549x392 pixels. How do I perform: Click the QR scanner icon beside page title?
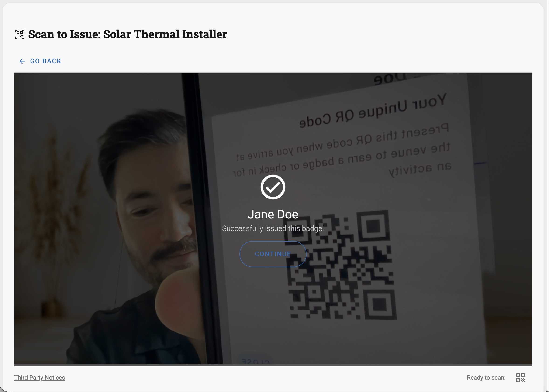(20, 34)
